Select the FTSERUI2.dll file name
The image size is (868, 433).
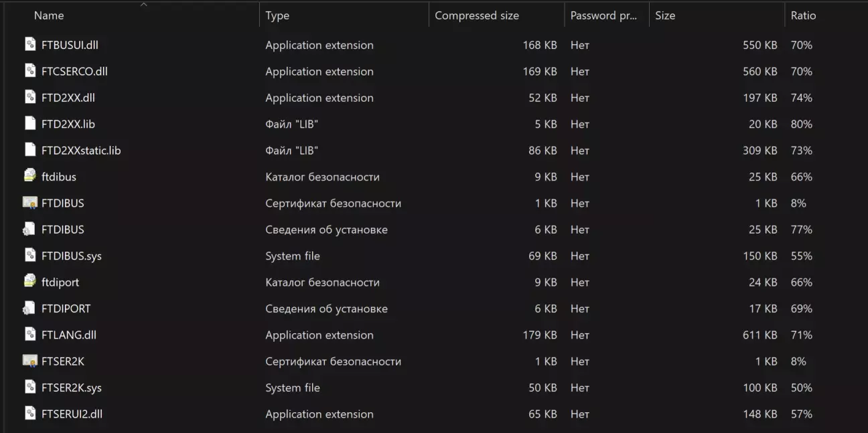tap(72, 414)
